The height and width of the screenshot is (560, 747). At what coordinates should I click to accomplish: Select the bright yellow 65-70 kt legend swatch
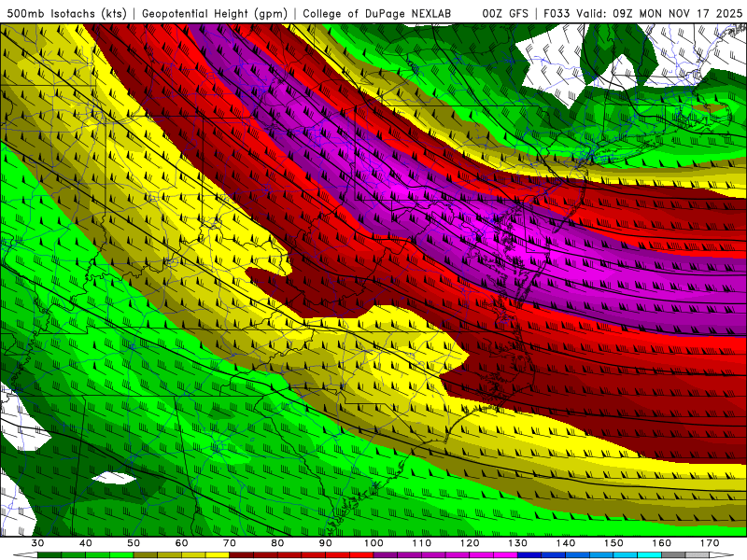[218, 555]
